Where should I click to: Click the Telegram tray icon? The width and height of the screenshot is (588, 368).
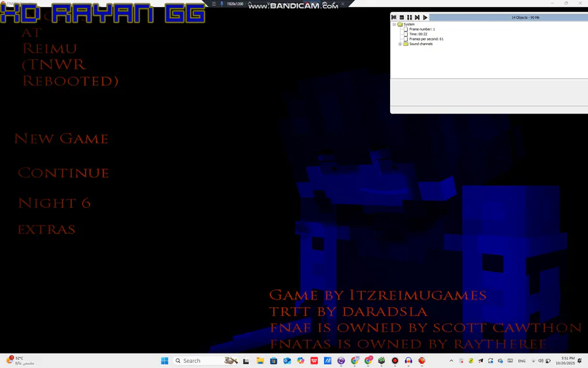tap(481, 361)
